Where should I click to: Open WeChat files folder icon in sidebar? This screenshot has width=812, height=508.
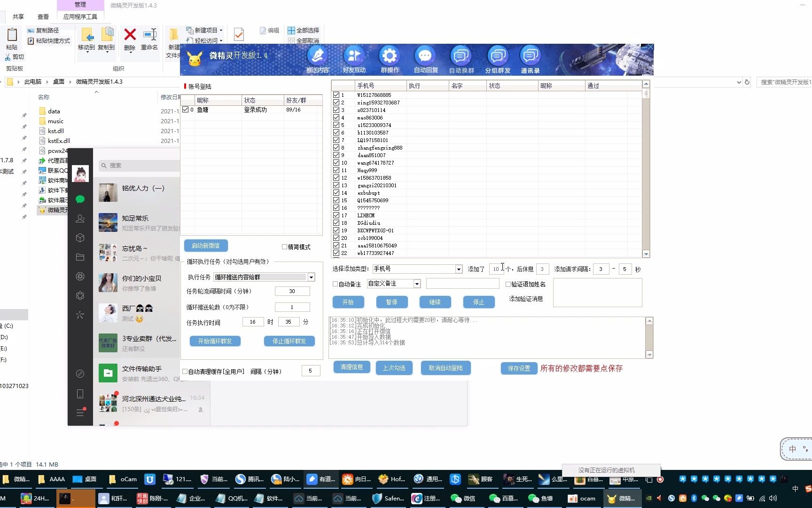[80, 257]
